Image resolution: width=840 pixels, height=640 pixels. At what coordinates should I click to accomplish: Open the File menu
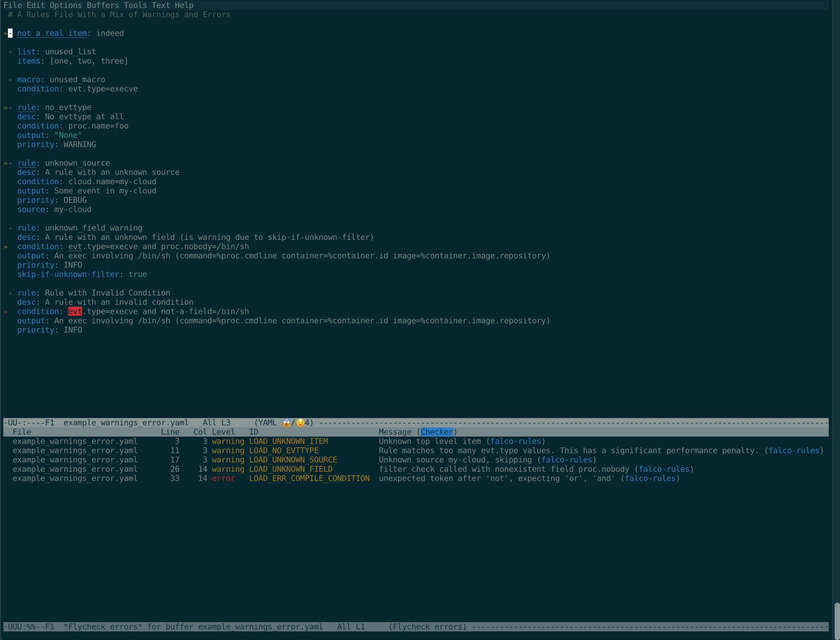click(13, 5)
